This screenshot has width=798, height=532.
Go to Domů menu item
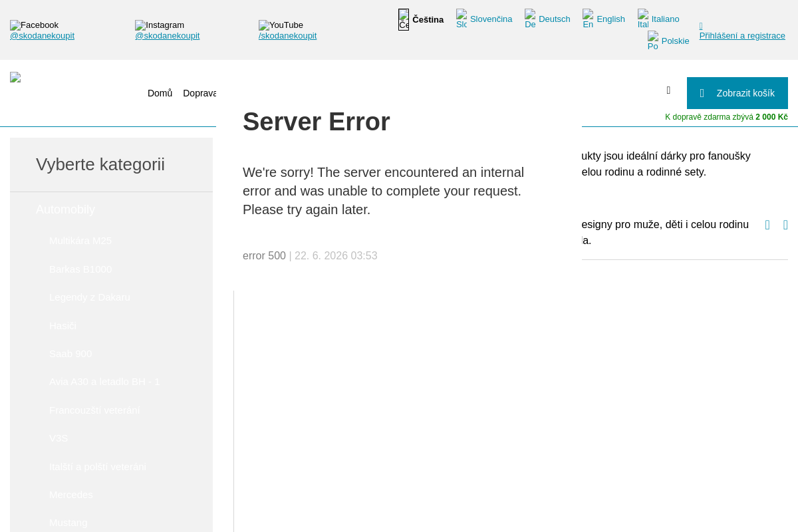(x=160, y=93)
